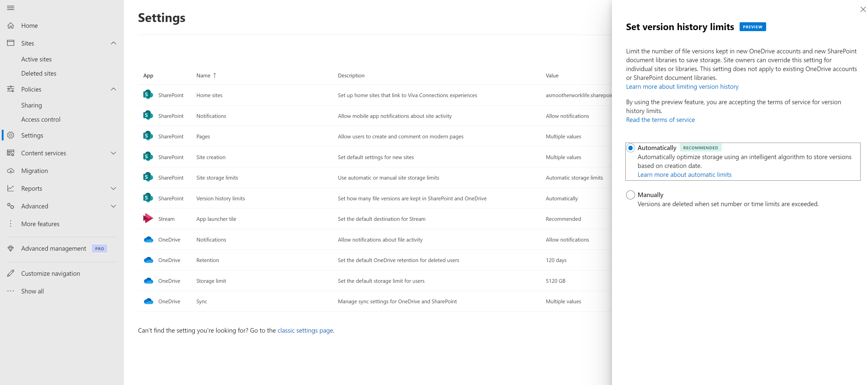This screenshot has width=868, height=385.
Task: Click the Reports chart icon
Action: tap(10, 188)
